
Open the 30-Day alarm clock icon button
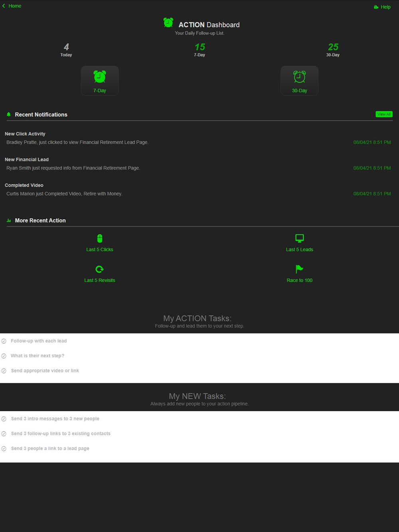[x=299, y=77]
